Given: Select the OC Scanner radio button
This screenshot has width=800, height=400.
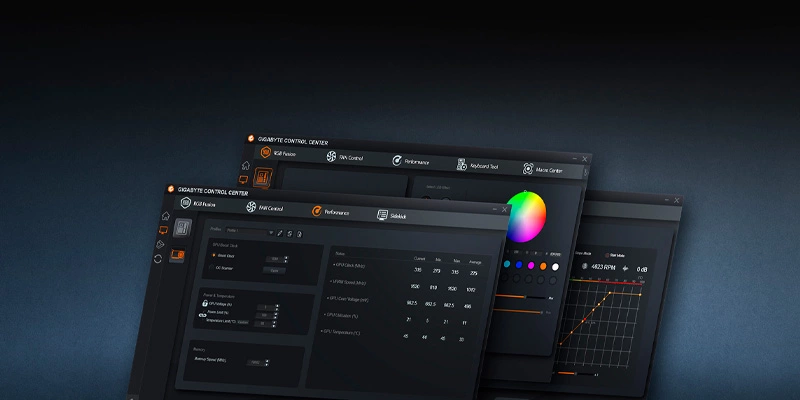Looking at the screenshot, I should point(211,267).
